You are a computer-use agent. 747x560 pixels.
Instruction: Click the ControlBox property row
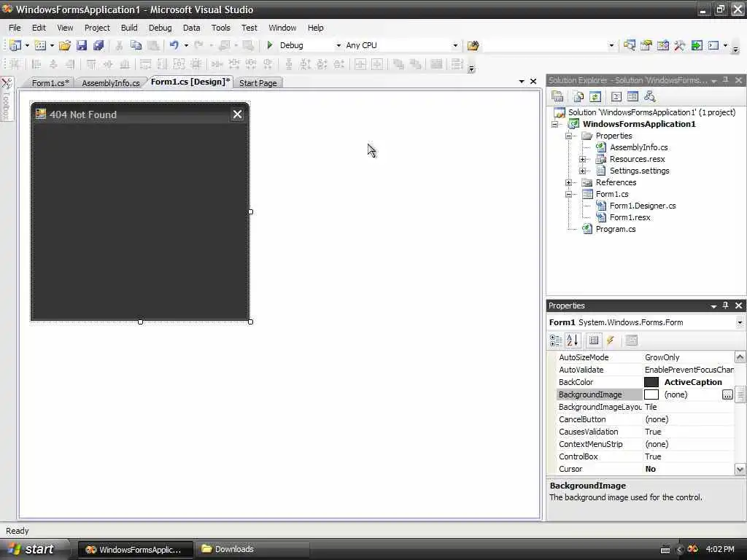(645, 456)
